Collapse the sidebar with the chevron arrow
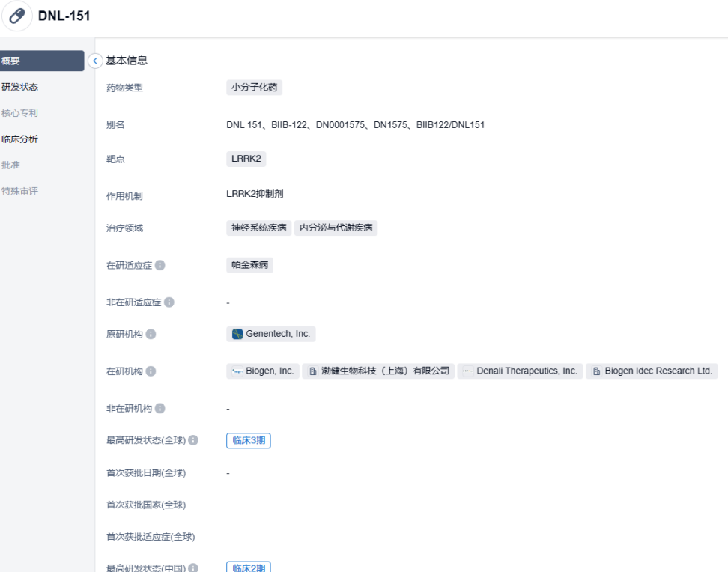 tap(95, 61)
